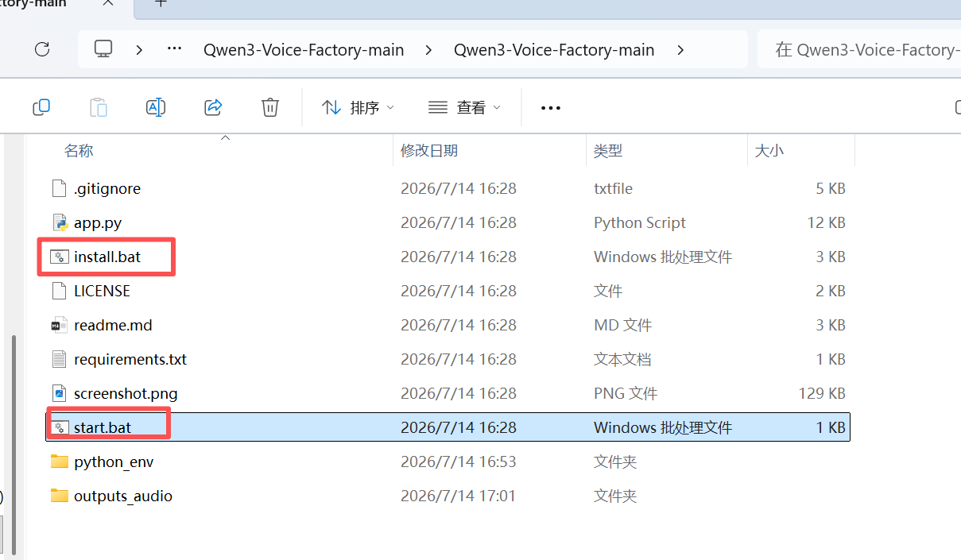Click the .gitignore file icon
This screenshot has height=560, width=961.
coord(59,188)
